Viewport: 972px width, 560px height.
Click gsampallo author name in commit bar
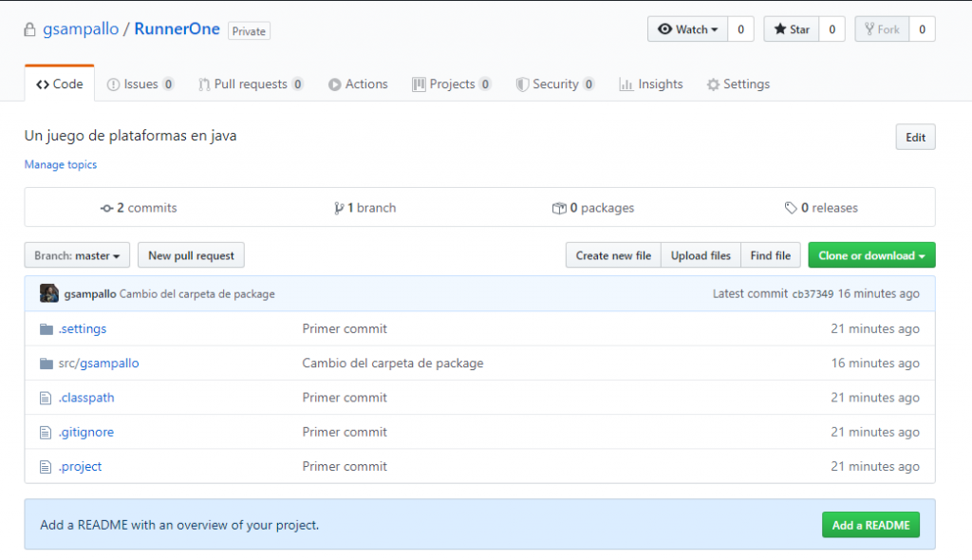pos(90,294)
